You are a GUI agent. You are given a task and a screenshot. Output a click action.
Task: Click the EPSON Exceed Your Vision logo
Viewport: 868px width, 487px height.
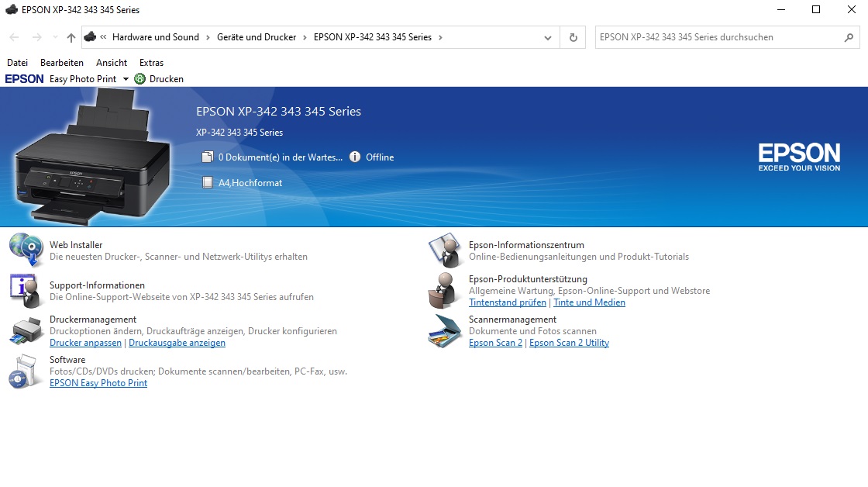[x=799, y=157]
